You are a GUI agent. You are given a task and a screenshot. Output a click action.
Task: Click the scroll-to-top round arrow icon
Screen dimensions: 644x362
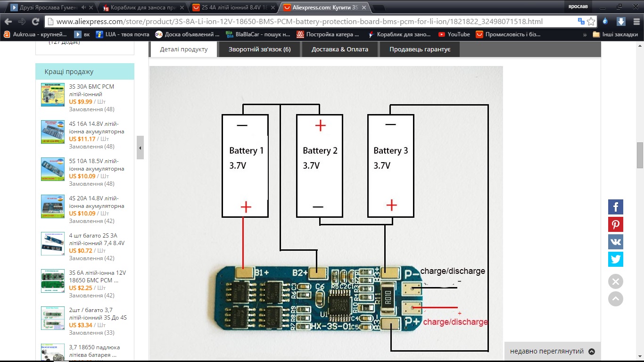point(615,299)
